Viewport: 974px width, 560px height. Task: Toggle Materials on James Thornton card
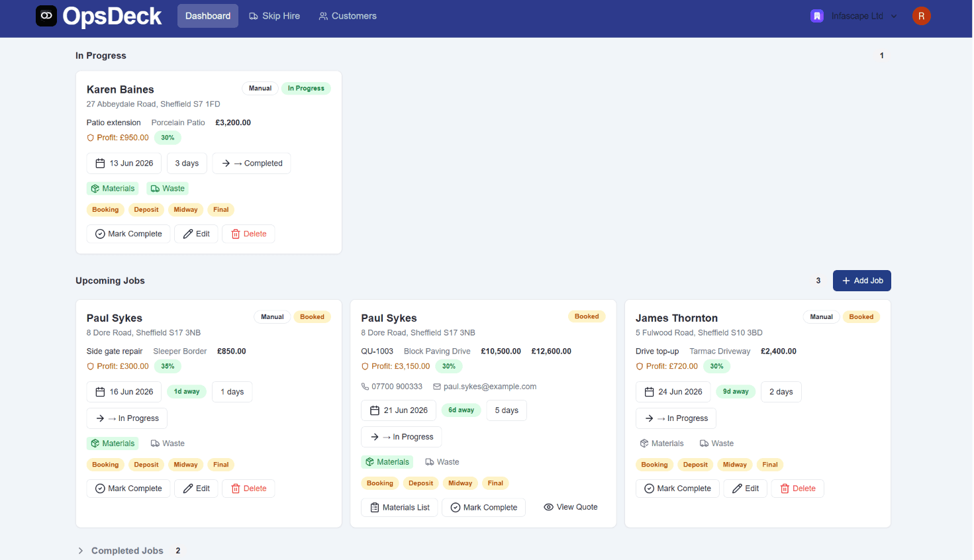tap(661, 443)
